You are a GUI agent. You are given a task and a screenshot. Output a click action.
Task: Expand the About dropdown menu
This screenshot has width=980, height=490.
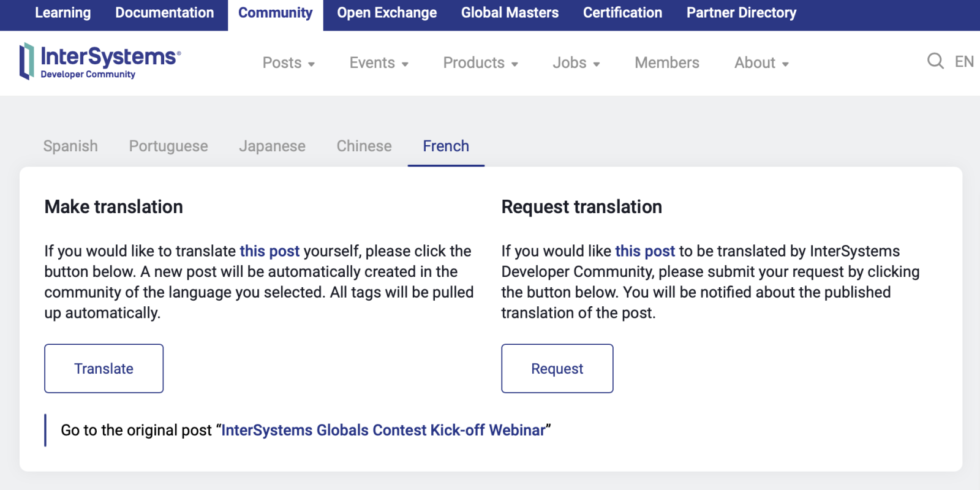(x=761, y=63)
